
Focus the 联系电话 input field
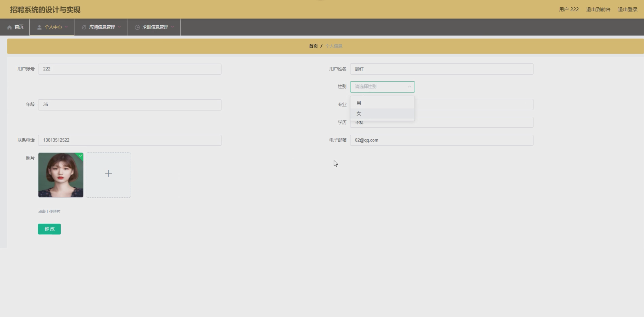click(x=130, y=140)
